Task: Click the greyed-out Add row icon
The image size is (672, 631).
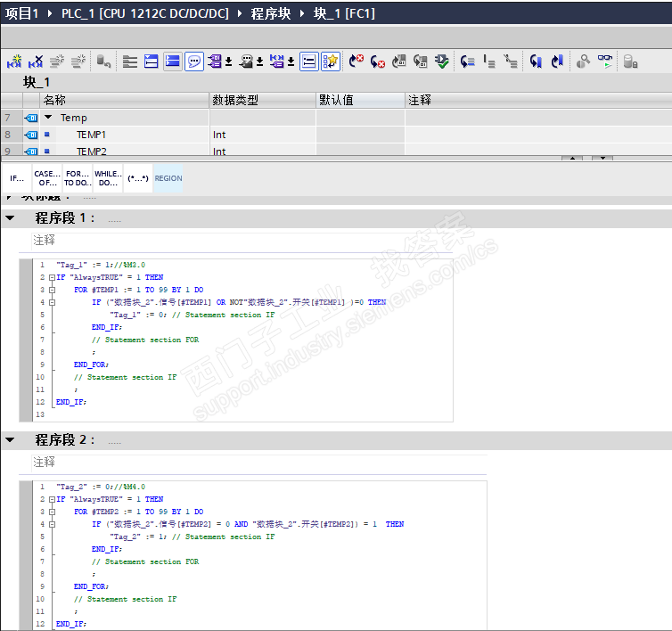Action: click(78, 61)
